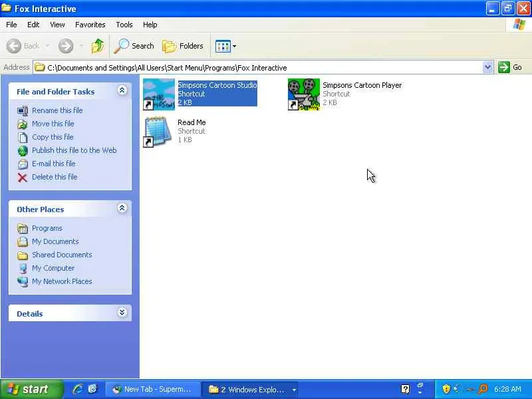Image resolution: width=532 pixels, height=399 pixels.
Task: Click the Windows flag logo in the menu bar
Action: (519, 25)
